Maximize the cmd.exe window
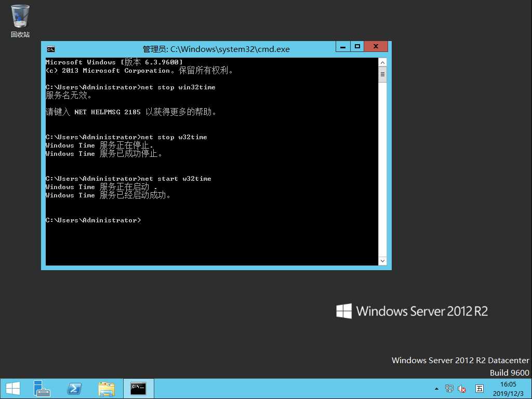 pyautogui.click(x=357, y=46)
